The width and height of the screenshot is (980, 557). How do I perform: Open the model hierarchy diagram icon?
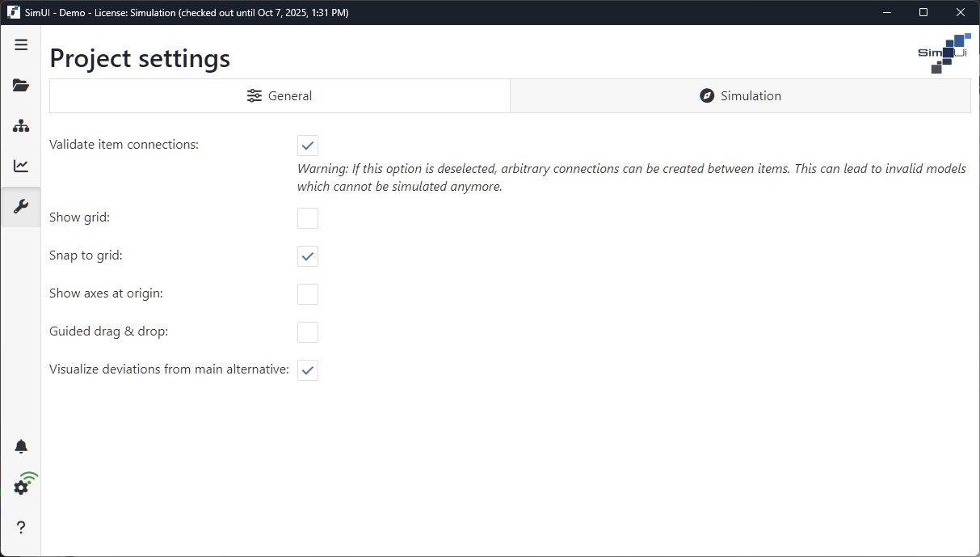[21, 126]
